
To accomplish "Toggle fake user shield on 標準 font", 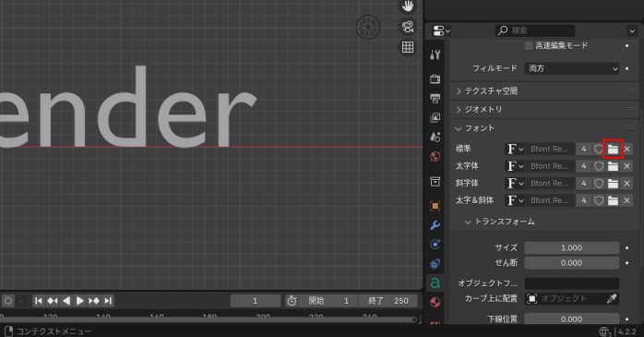I will point(599,149).
